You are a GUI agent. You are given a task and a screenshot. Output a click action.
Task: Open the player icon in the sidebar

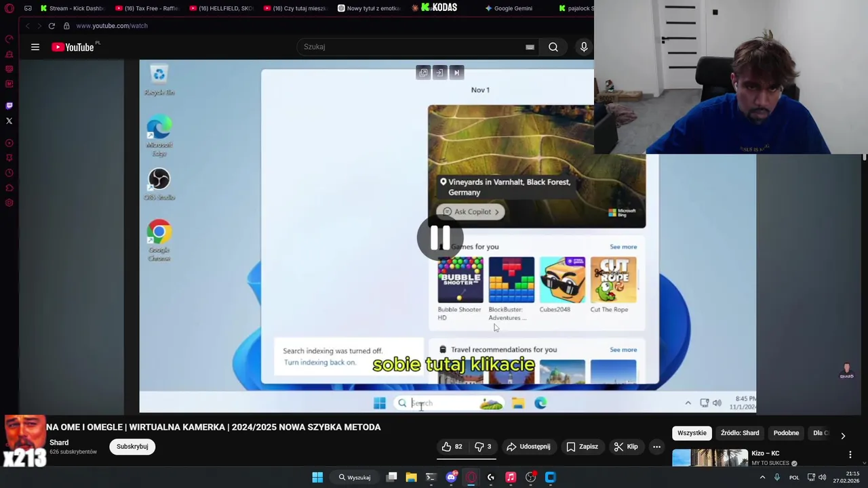[9, 143]
